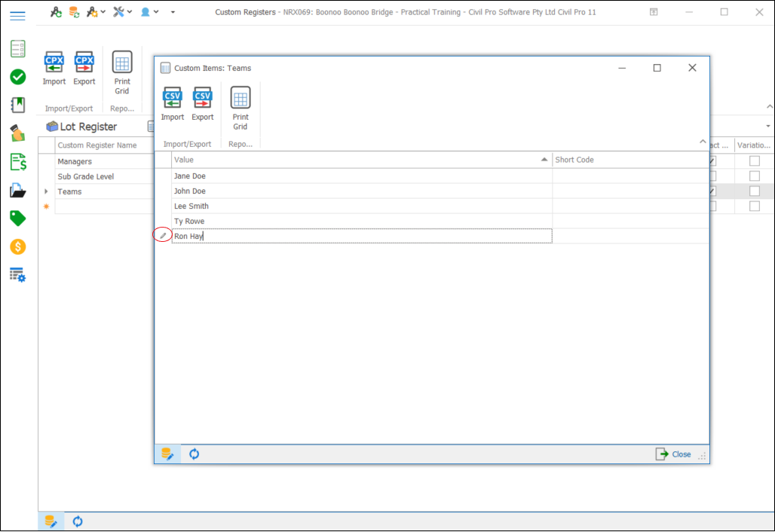Click CSV Export in Custom Items dialog
The height and width of the screenshot is (532, 775).
(203, 104)
